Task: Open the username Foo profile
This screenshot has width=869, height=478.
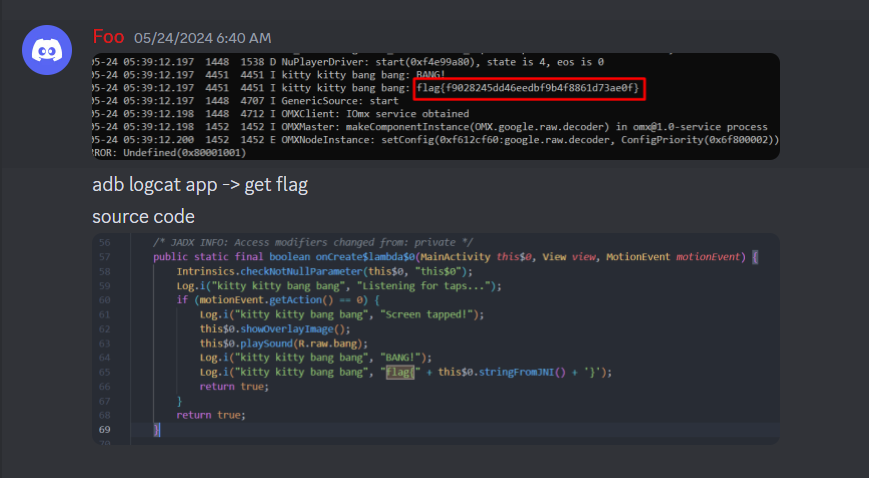Action: click(x=108, y=37)
